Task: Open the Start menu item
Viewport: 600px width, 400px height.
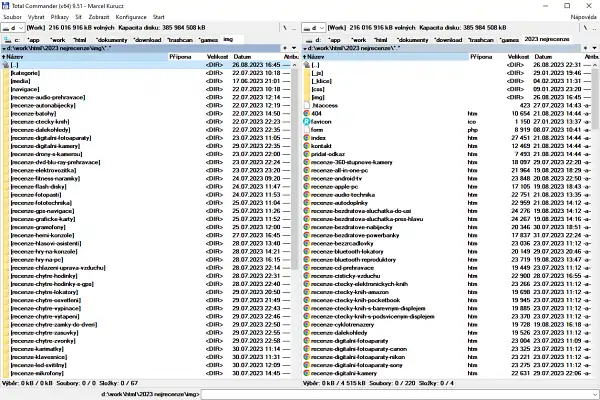Action: point(158,17)
